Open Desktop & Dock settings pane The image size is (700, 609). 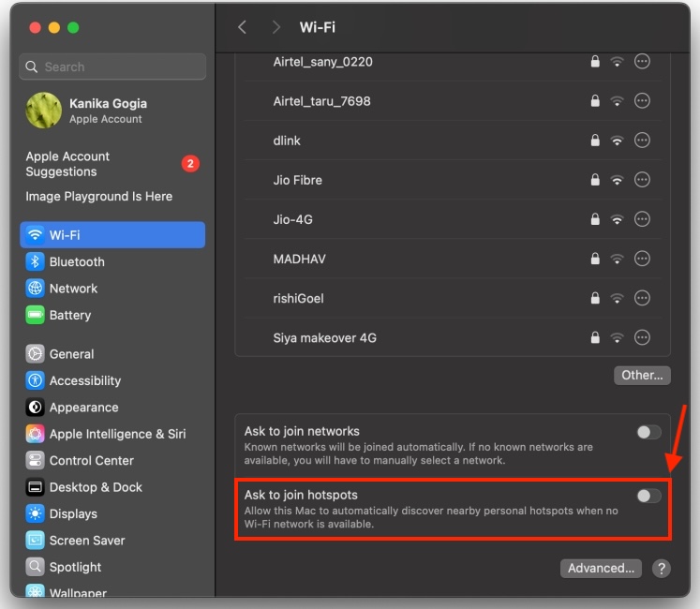point(112,487)
